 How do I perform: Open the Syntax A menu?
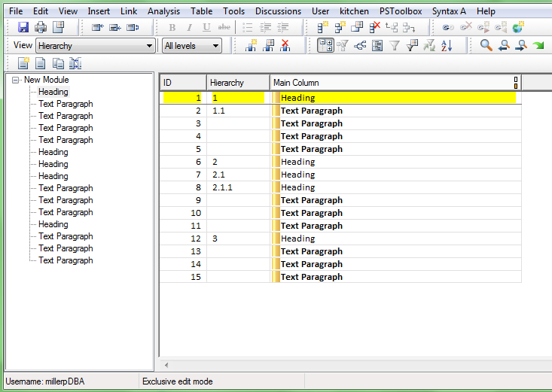click(x=449, y=11)
